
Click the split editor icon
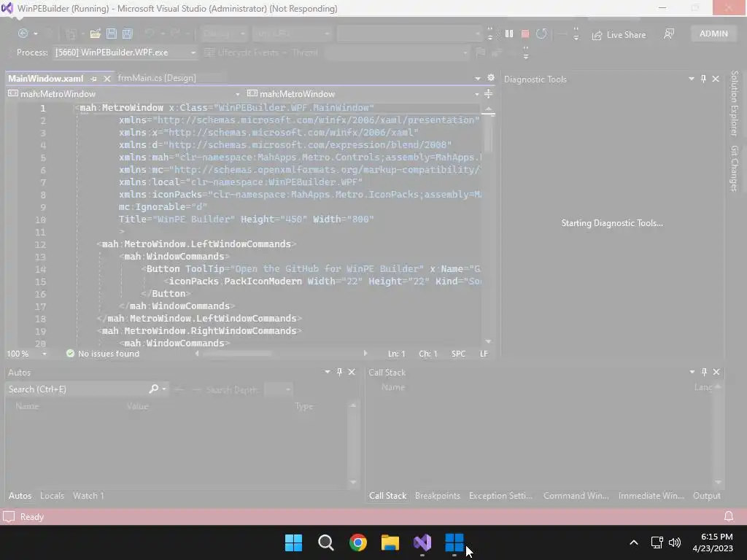click(x=488, y=94)
